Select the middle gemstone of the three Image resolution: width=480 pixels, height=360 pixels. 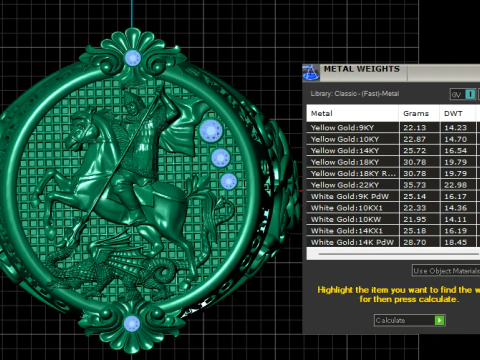pos(221,157)
